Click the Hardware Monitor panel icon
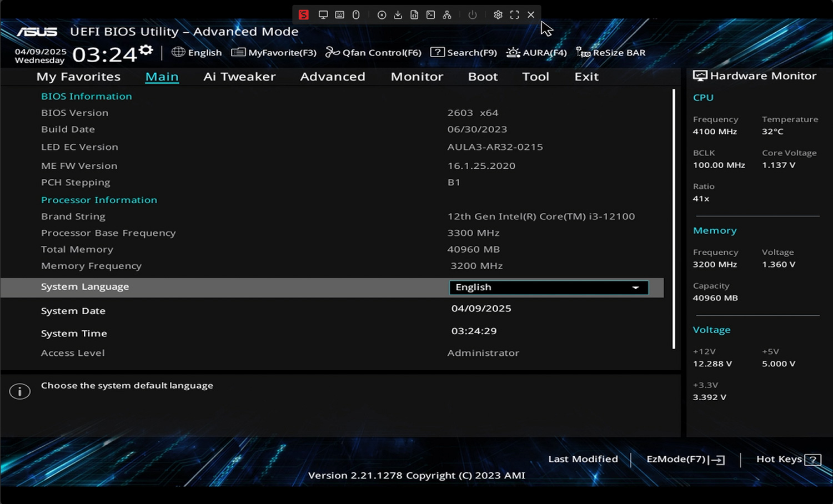The width and height of the screenshot is (833, 504). click(700, 76)
